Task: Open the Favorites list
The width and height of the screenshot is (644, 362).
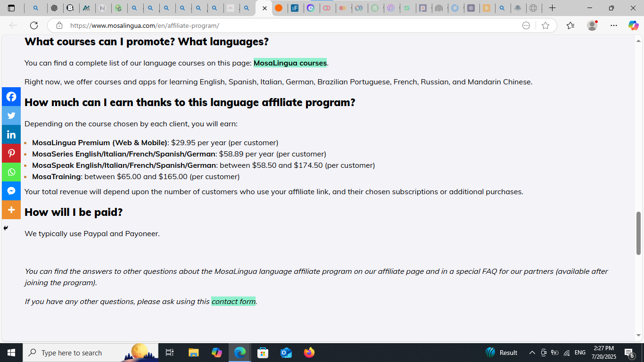Action: (x=570, y=25)
